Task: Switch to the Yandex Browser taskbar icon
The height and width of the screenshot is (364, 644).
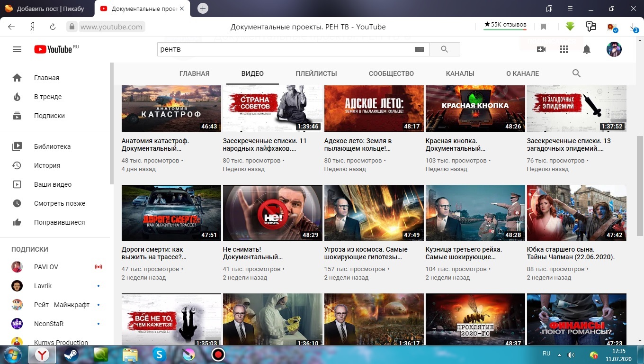Action: (43, 354)
